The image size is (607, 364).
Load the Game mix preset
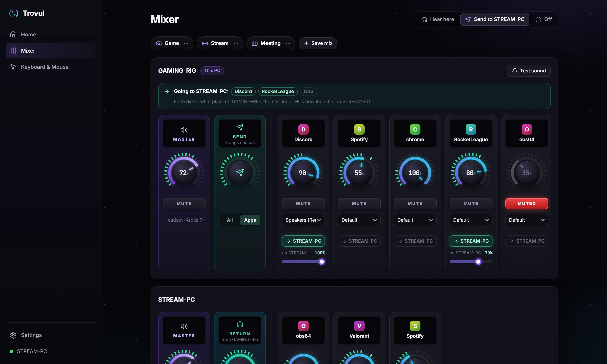tap(168, 43)
